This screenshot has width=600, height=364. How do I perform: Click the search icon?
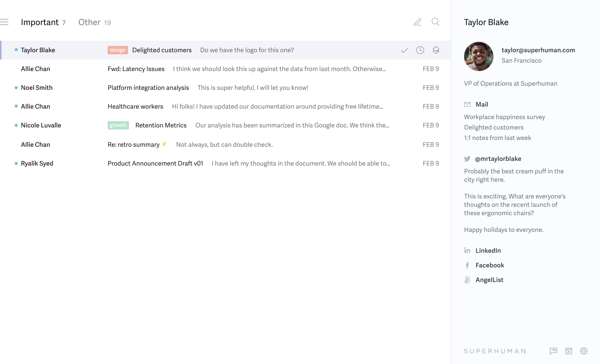click(435, 22)
